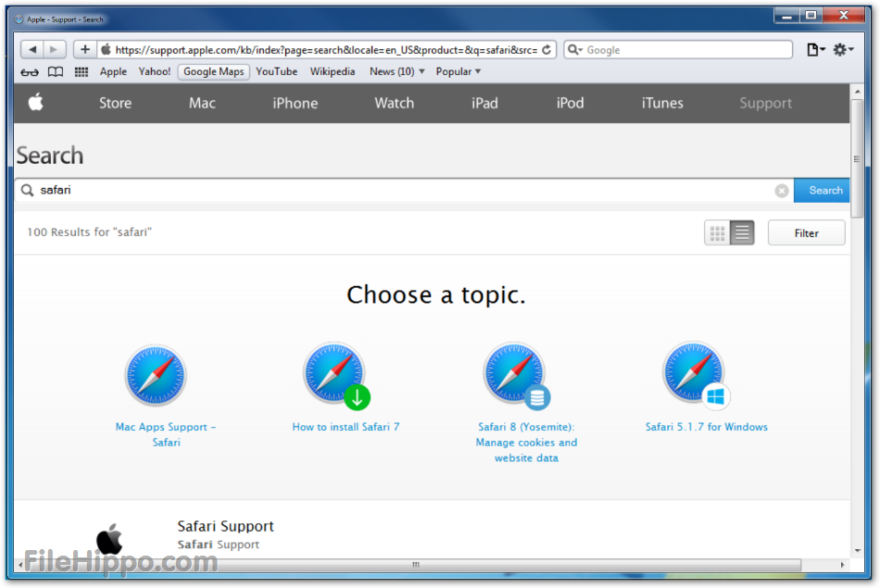Reload the page using the refresh icon
Image resolution: width=880 pixels, height=588 pixels.
[547, 50]
